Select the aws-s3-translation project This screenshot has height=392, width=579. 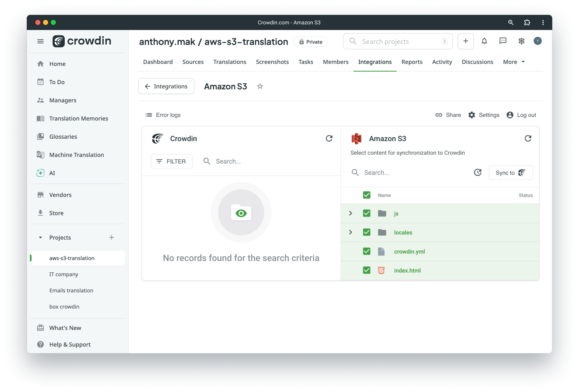tap(77, 258)
